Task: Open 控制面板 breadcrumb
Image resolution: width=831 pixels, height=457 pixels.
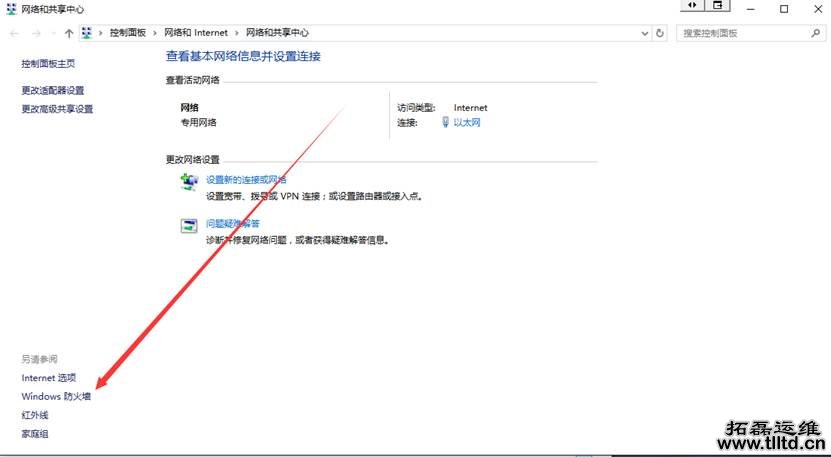Action: click(x=128, y=33)
